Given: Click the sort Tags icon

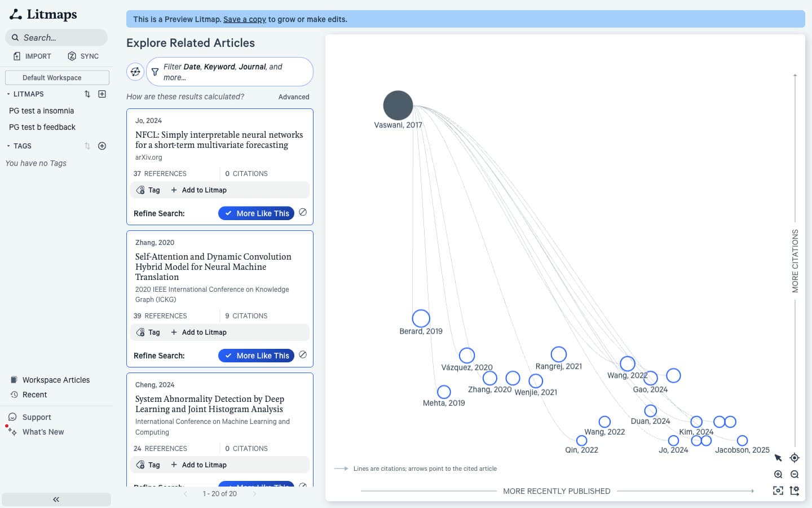Looking at the screenshot, I should 87,146.
